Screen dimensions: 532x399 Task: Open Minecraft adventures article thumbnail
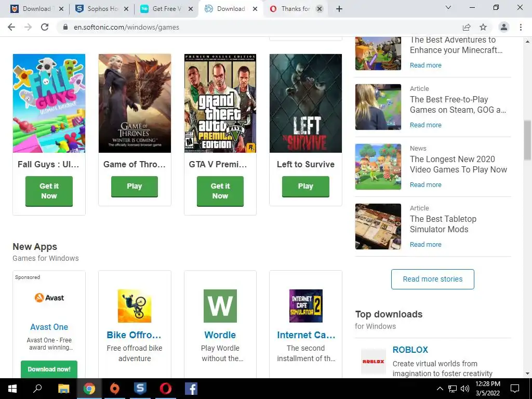(x=378, y=54)
